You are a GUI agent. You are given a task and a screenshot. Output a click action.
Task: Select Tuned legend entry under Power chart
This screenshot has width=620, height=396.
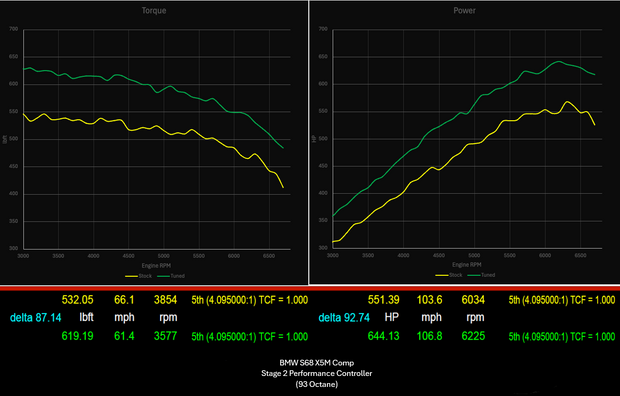(x=481, y=275)
